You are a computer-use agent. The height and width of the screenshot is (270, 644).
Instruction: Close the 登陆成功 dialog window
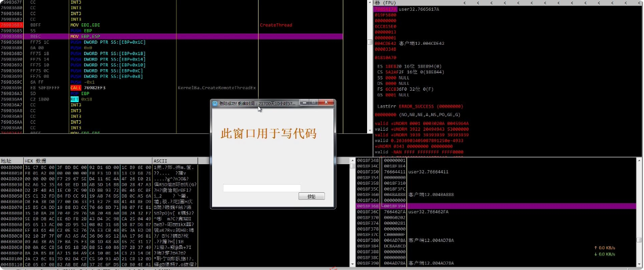[326, 102]
